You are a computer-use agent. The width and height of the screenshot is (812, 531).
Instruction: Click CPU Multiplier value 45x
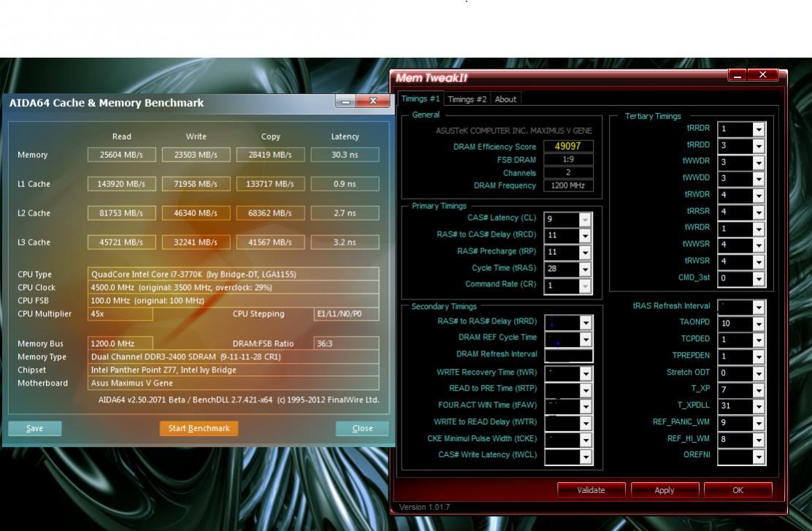click(120, 314)
